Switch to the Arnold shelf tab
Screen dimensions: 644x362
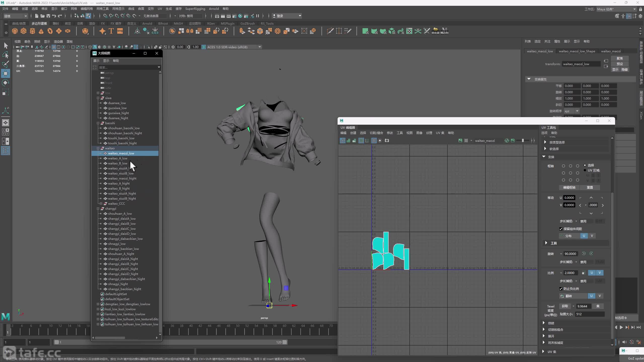click(x=147, y=23)
